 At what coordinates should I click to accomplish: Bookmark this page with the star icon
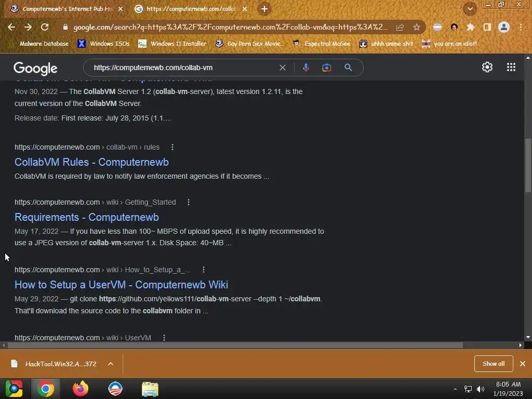(417, 28)
